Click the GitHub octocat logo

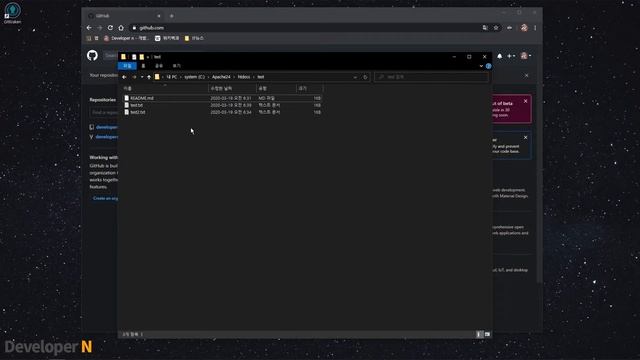[92, 56]
